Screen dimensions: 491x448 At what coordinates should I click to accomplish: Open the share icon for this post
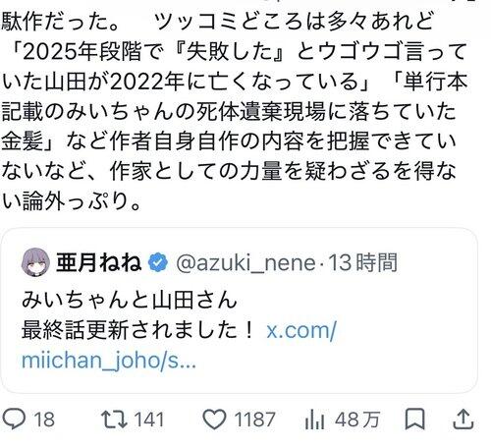tap(464, 419)
